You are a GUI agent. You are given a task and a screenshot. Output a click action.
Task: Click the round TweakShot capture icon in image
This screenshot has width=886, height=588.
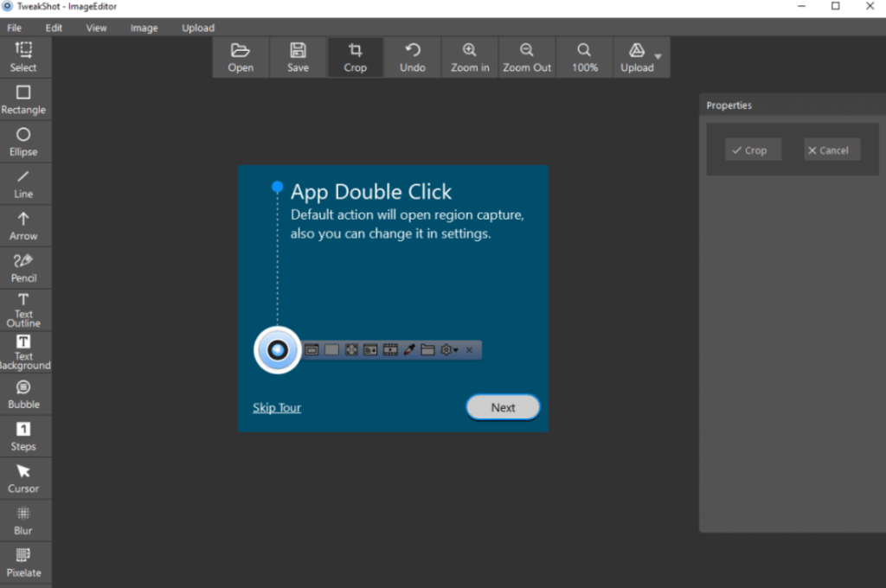click(x=278, y=350)
